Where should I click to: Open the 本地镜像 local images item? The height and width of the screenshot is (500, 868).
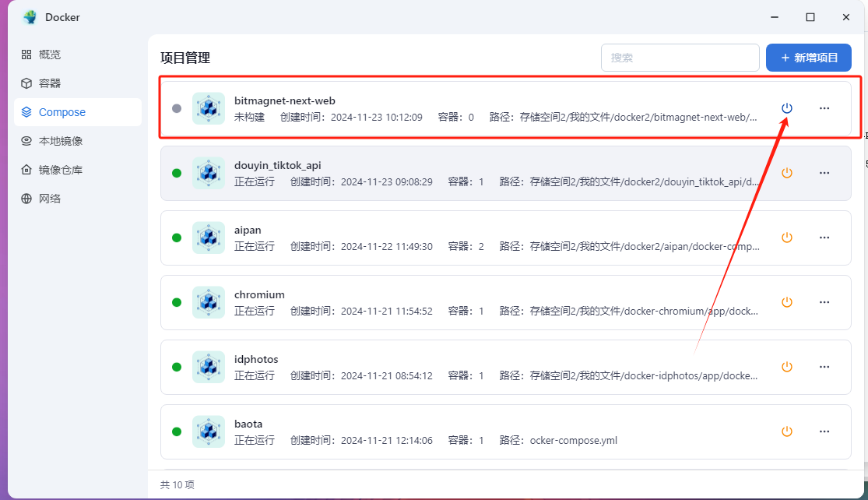pyautogui.click(x=78, y=141)
